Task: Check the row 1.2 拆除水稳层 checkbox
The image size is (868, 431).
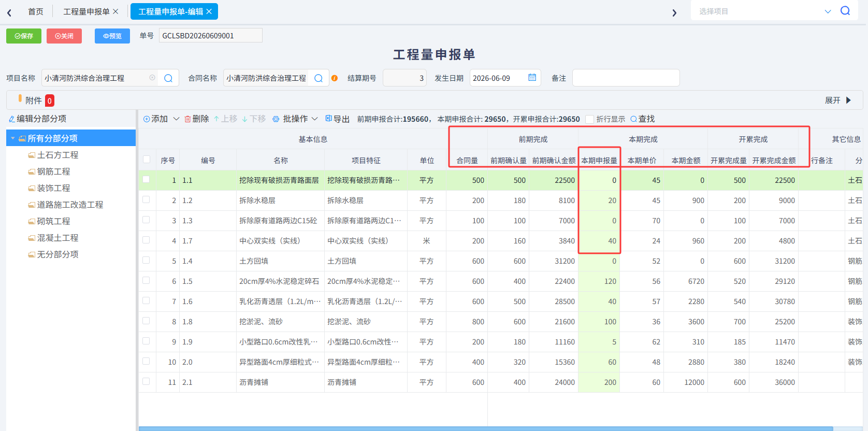Action: pos(147,200)
